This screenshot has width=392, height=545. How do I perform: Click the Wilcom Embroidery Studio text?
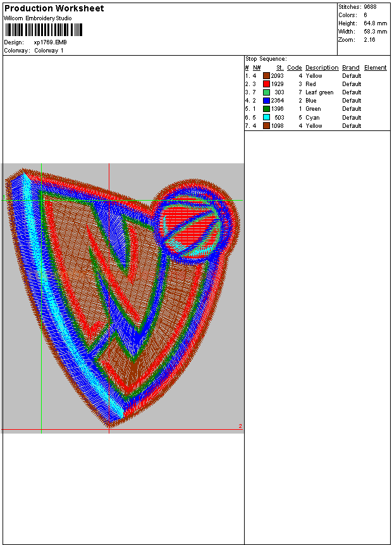click(38, 18)
